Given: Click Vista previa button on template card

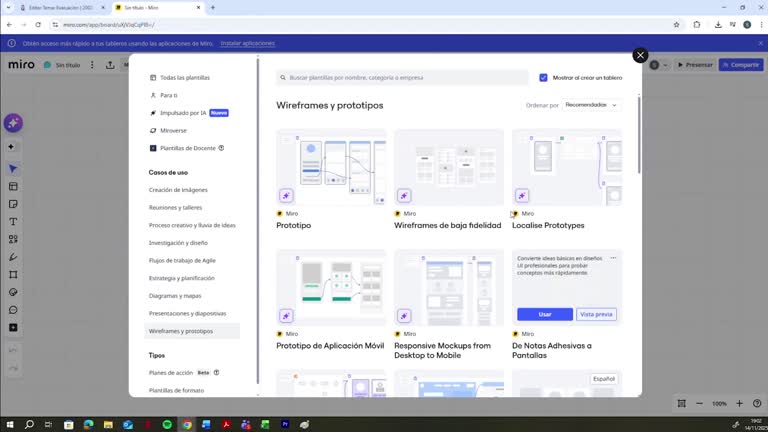Looking at the screenshot, I should tap(596, 314).
